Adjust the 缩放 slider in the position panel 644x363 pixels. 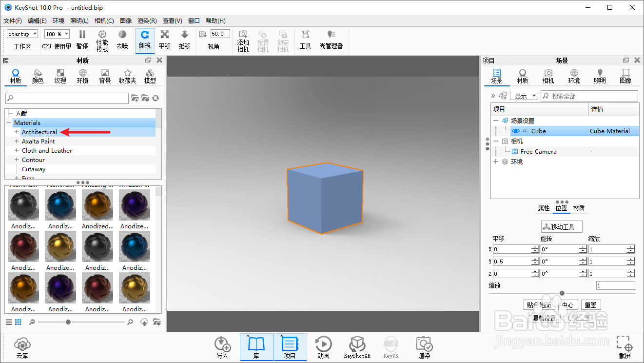click(562, 293)
